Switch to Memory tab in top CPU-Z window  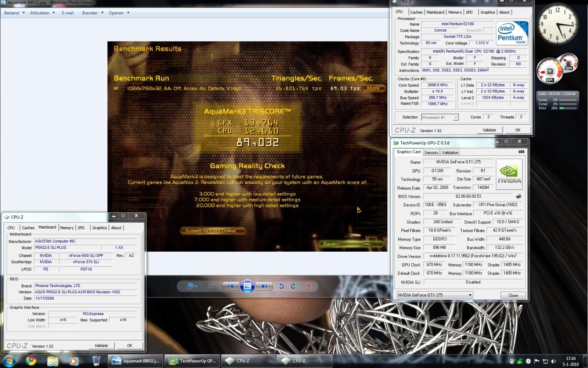tap(455, 12)
